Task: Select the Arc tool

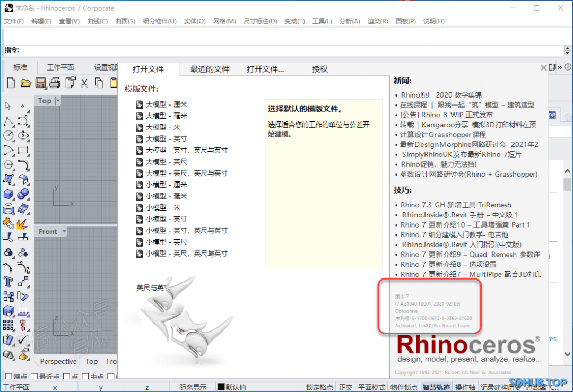Action: click(x=8, y=150)
